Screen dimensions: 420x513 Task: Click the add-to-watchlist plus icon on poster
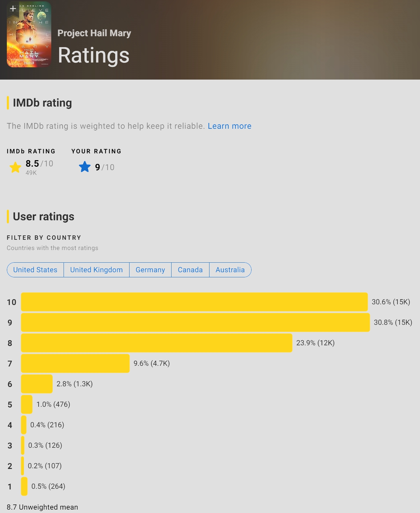pos(13,9)
